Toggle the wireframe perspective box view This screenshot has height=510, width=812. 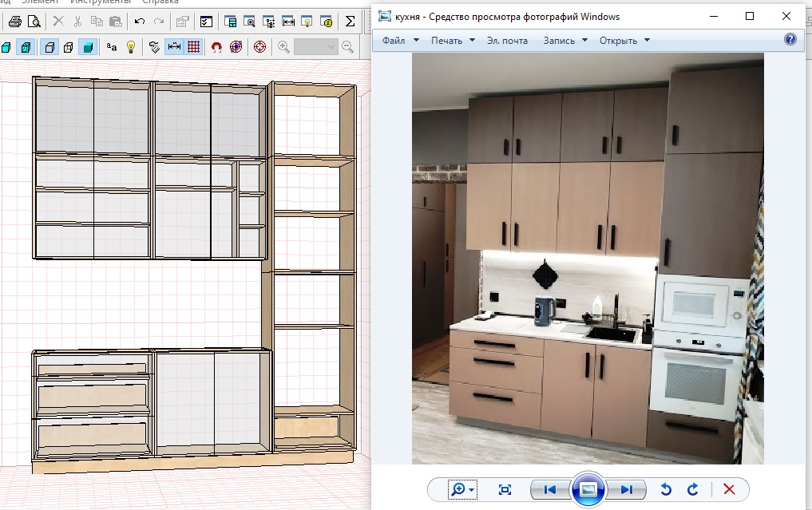(x=50, y=47)
